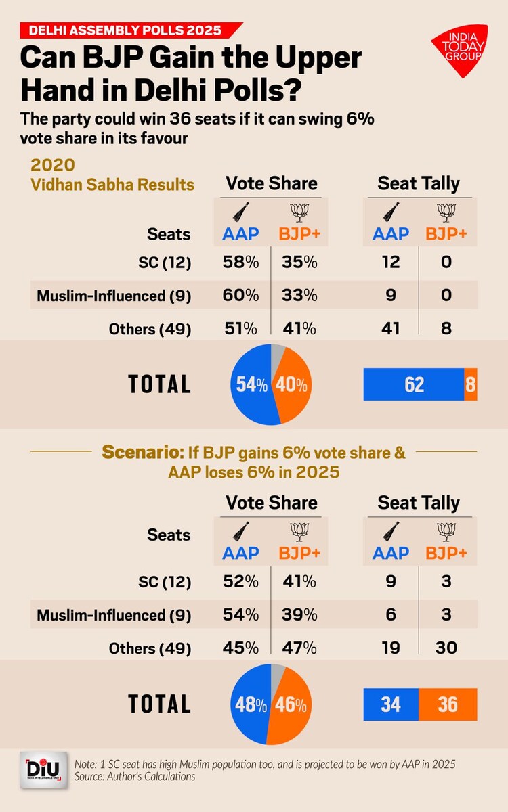This screenshot has width=508, height=812.
Task: Click the blue 62 seats bar segment
Action: coord(414,384)
